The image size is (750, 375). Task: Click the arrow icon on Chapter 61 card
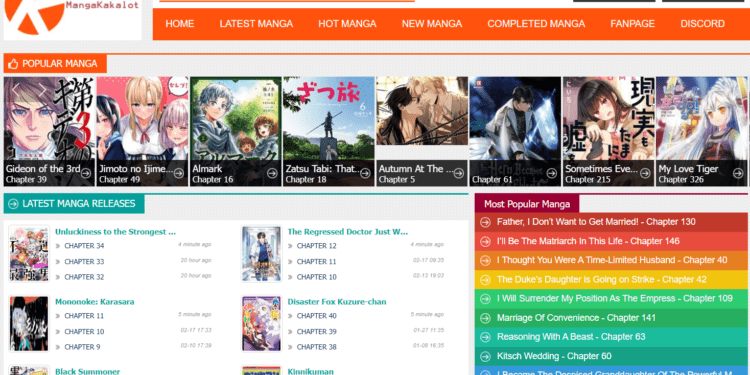tap(551, 173)
